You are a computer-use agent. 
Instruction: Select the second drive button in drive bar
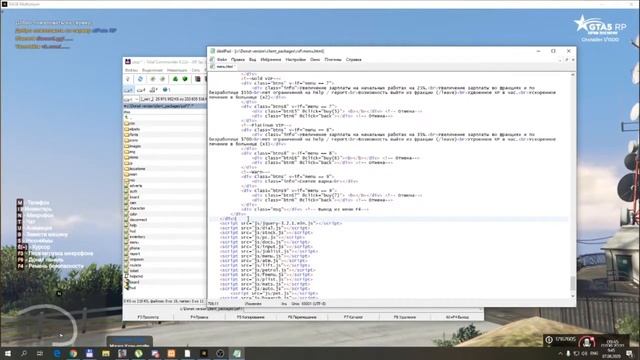tap(141, 90)
